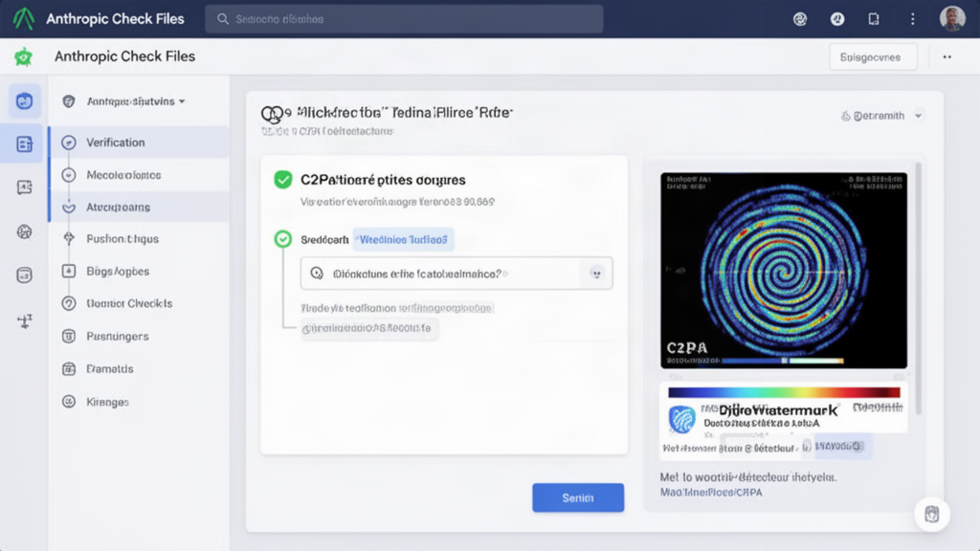Click the search icon inside question field

point(317,274)
